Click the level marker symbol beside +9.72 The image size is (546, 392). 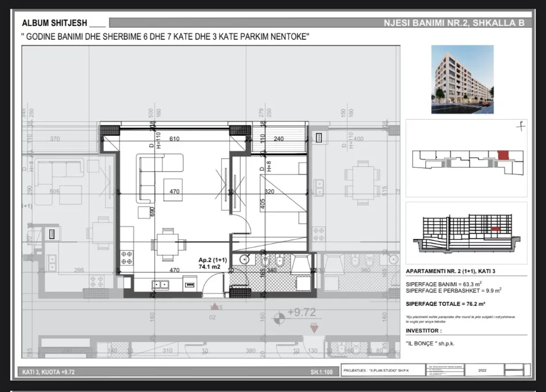point(279,316)
